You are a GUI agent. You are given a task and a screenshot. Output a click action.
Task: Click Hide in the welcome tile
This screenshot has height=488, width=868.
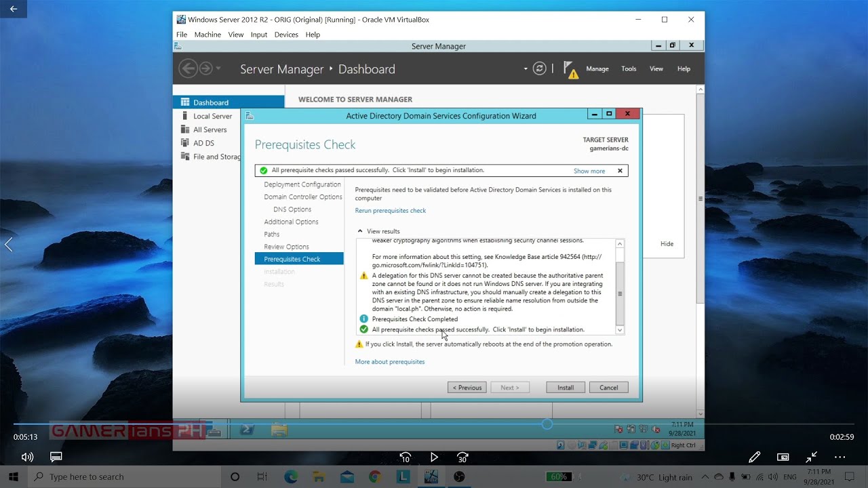pos(667,244)
